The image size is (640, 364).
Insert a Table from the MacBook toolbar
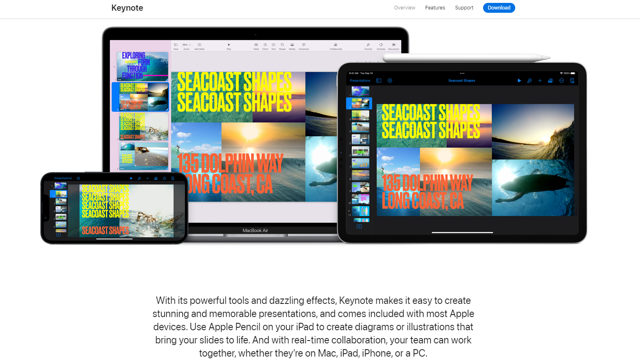pos(256,45)
